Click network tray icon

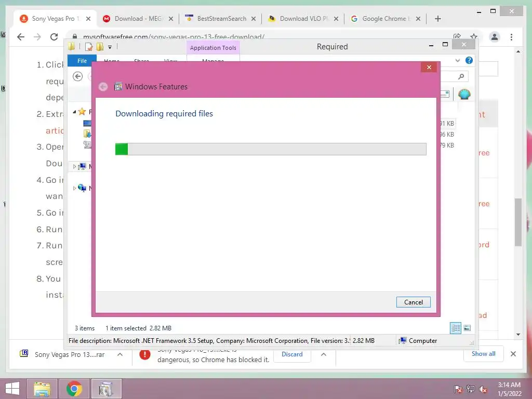coord(471,389)
